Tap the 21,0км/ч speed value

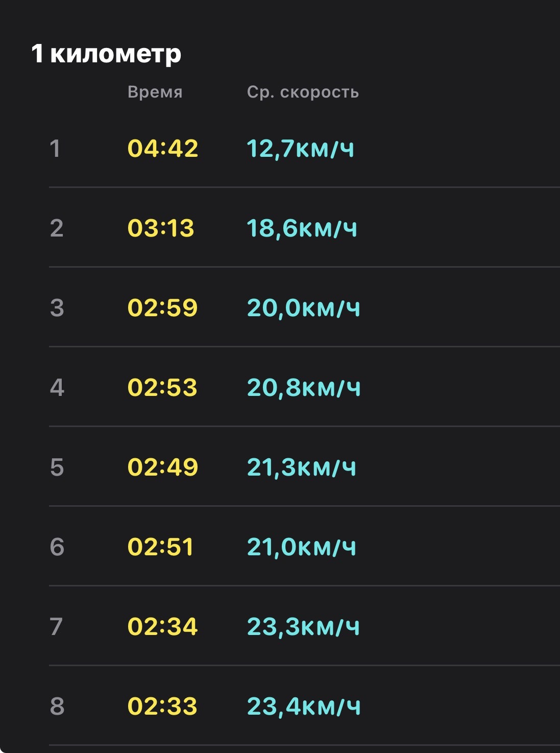point(301,547)
